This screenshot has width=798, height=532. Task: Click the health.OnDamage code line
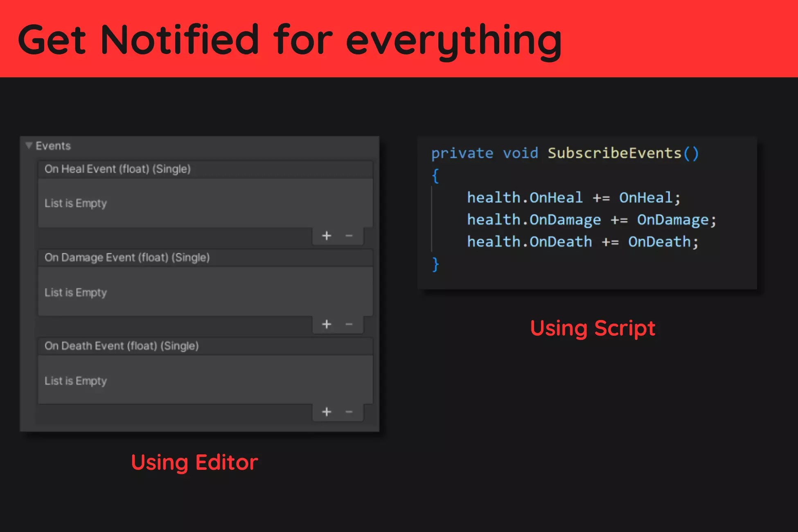tap(591, 220)
